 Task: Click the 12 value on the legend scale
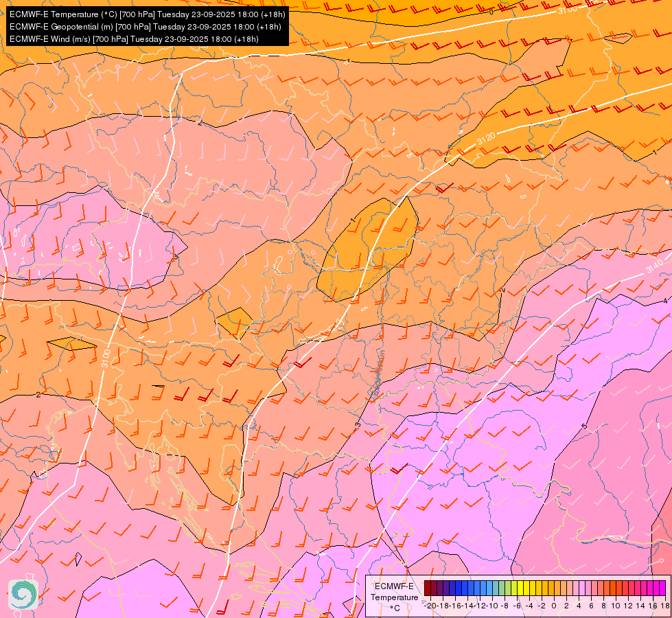pos(628,606)
